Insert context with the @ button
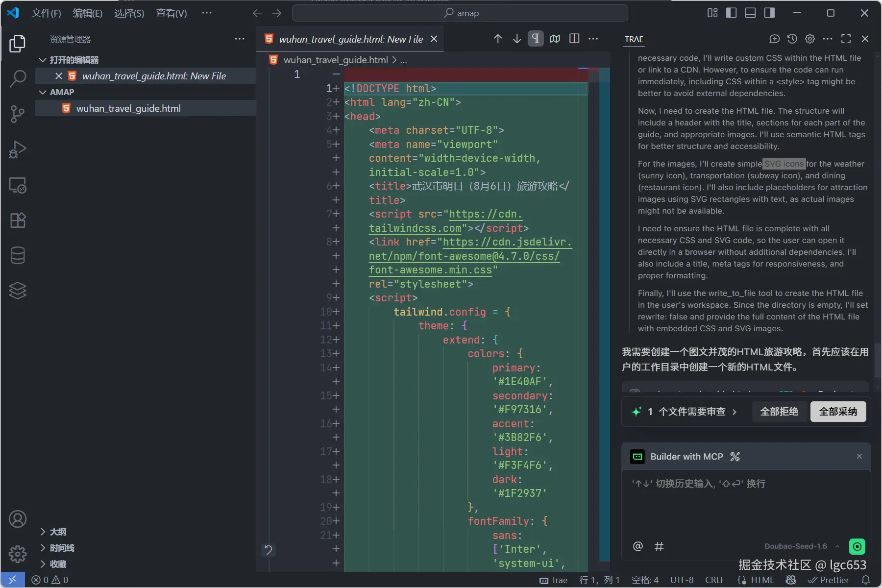Viewport: 882px width, 588px height. (x=637, y=546)
